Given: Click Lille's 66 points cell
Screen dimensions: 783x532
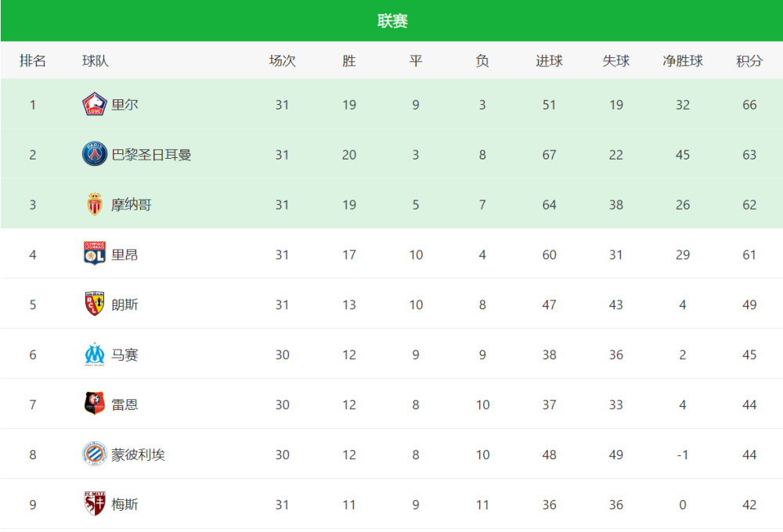Looking at the screenshot, I should point(749,105).
